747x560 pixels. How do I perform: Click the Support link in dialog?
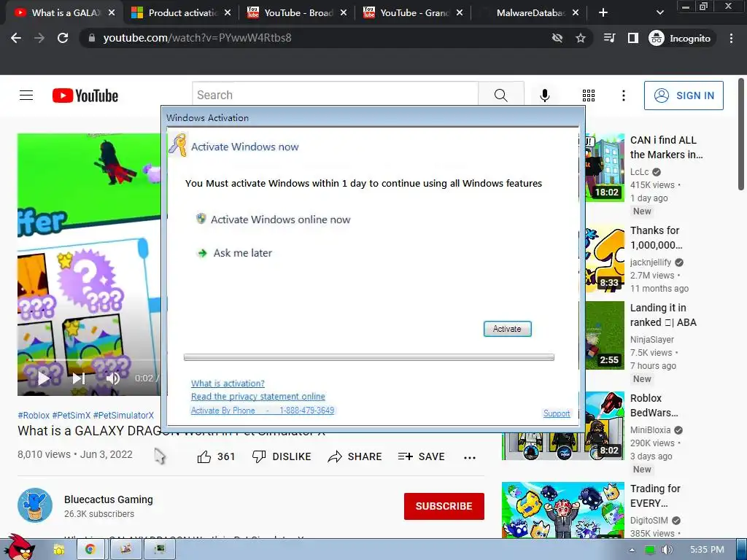coord(557,413)
